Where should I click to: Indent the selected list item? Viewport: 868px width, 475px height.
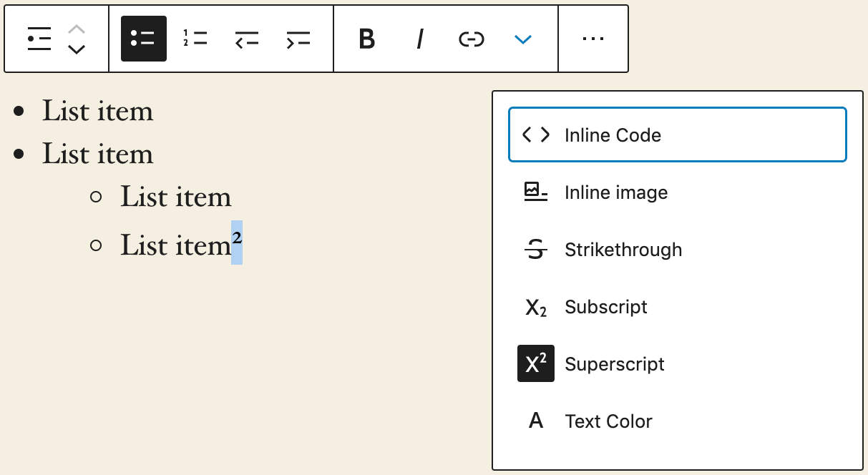[298, 39]
